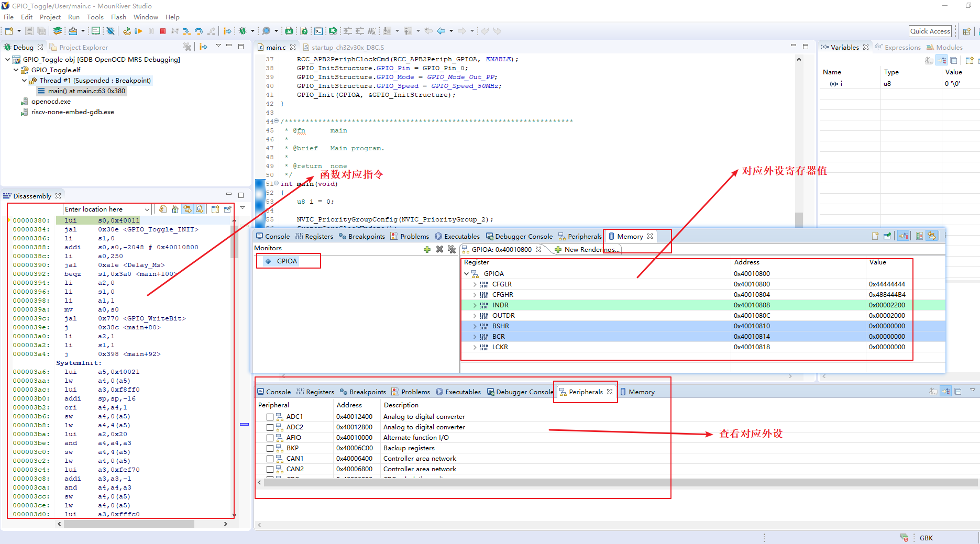
Task: Click the Debug bug icon in toolbar
Action: coord(243,31)
